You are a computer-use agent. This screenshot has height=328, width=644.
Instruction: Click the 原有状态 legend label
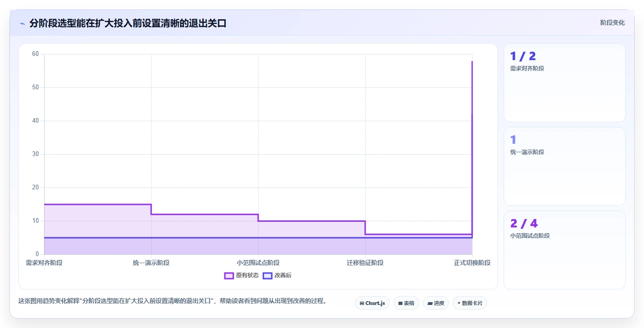coord(247,275)
